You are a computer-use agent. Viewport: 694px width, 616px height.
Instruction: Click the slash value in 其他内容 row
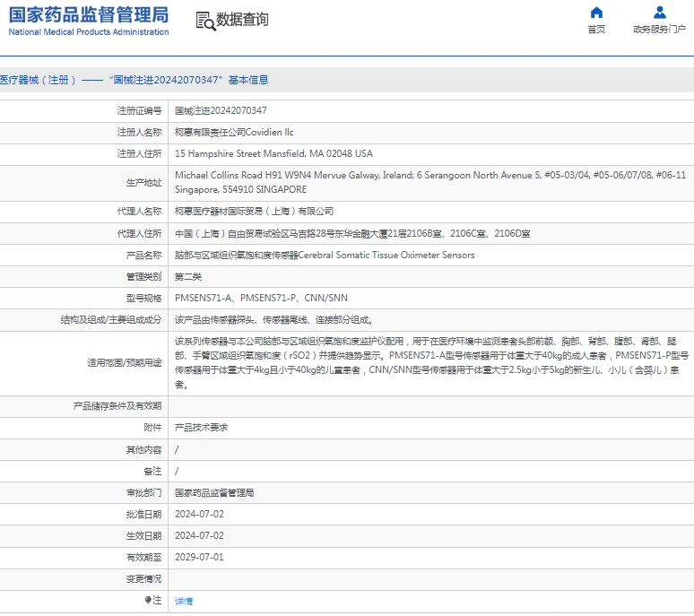point(177,449)
